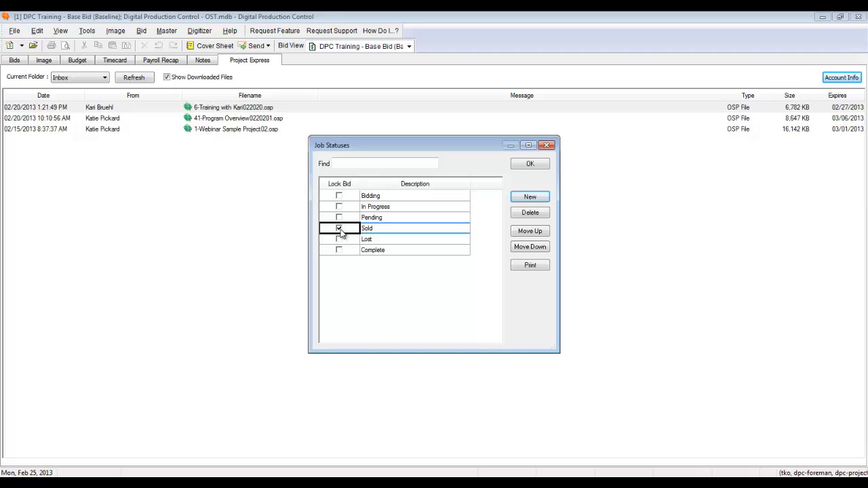Toggle Show Downloaded Files checkbox

click(167, 77)
